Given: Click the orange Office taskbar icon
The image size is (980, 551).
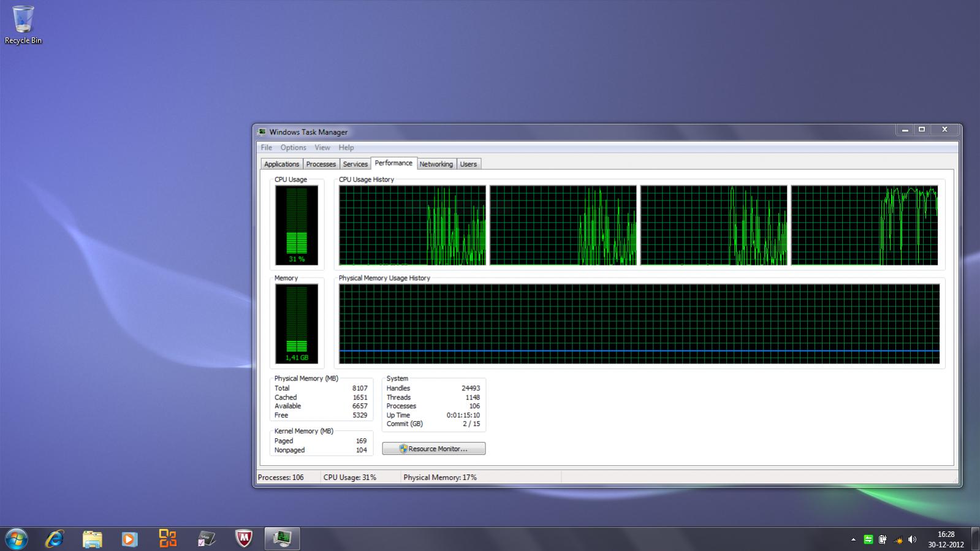Looking at the screenshot, I should (168, 539).
